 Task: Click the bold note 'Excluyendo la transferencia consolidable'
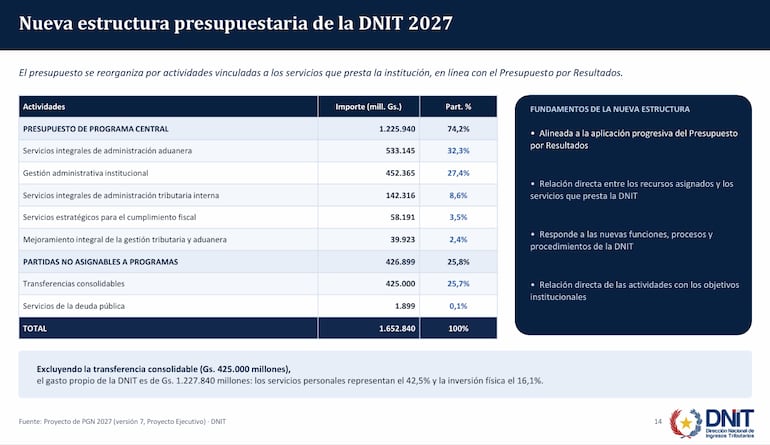tap(164, 369)
